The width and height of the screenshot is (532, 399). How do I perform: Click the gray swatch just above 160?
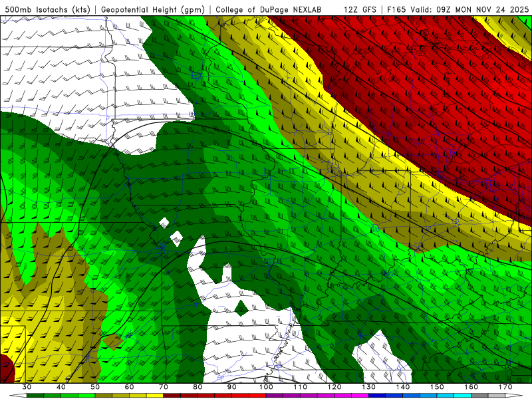pos(479,396)
